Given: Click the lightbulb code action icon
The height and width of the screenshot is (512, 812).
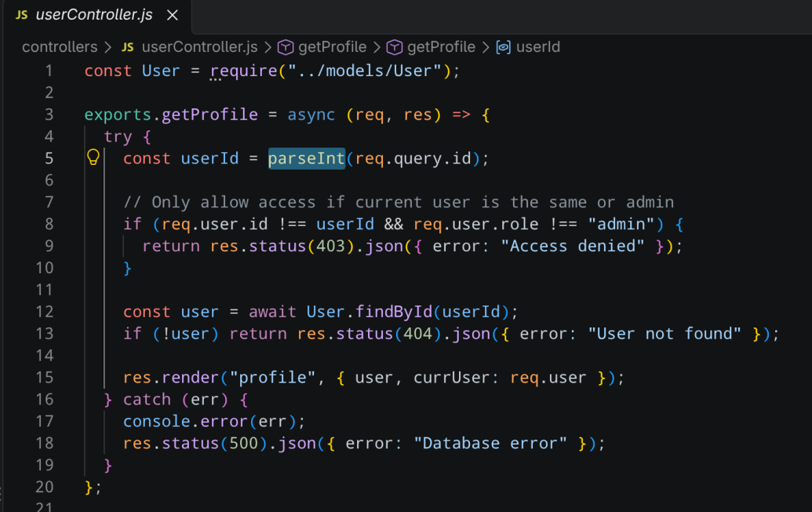Looking at the screenshot, I should tap(93, 157).
